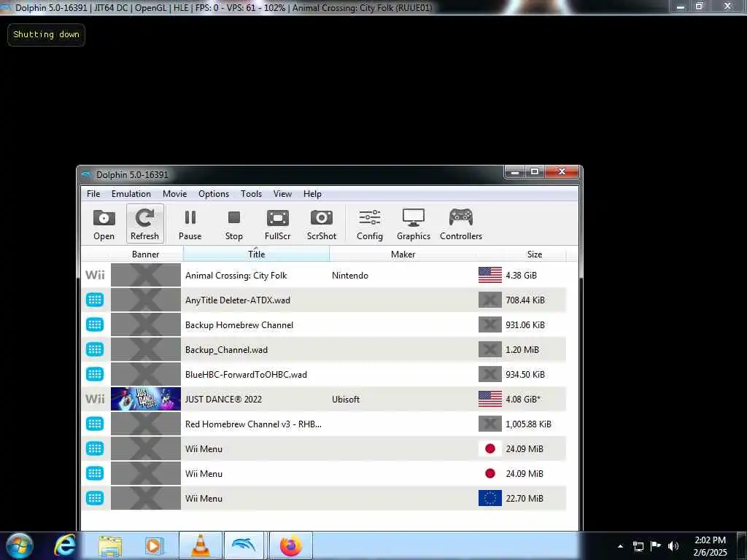747x560 pixels.
Task: Open Windows Explorer from taskbar
Action: pos(111,545)
